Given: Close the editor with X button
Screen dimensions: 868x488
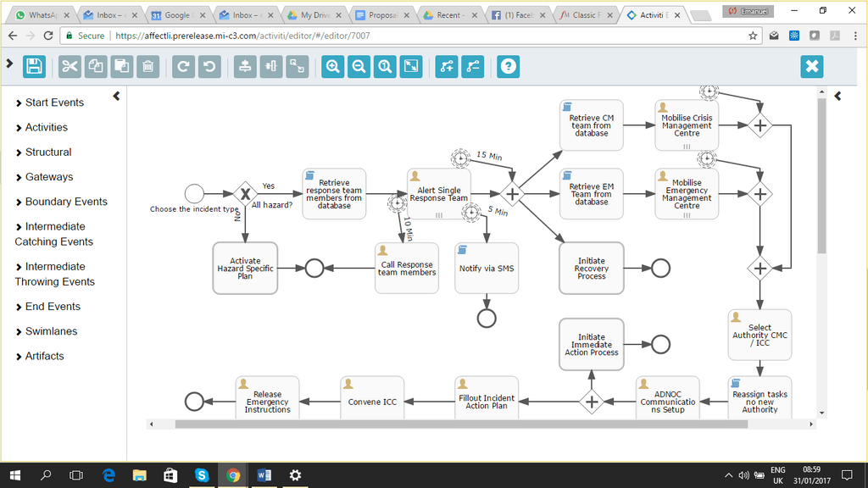Looking at the screenshot, I should click(812, 67).
